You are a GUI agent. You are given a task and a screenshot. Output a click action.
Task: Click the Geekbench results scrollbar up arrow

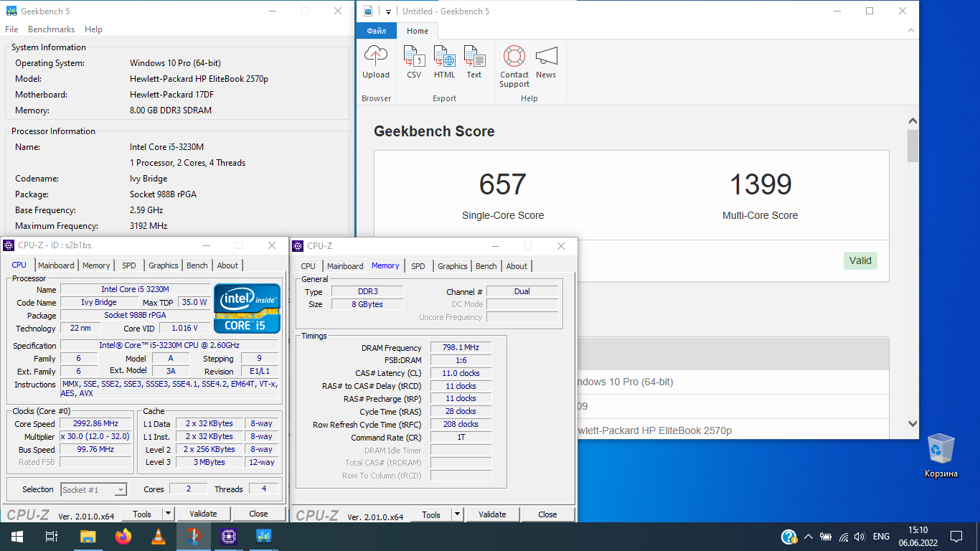[913, 122]
